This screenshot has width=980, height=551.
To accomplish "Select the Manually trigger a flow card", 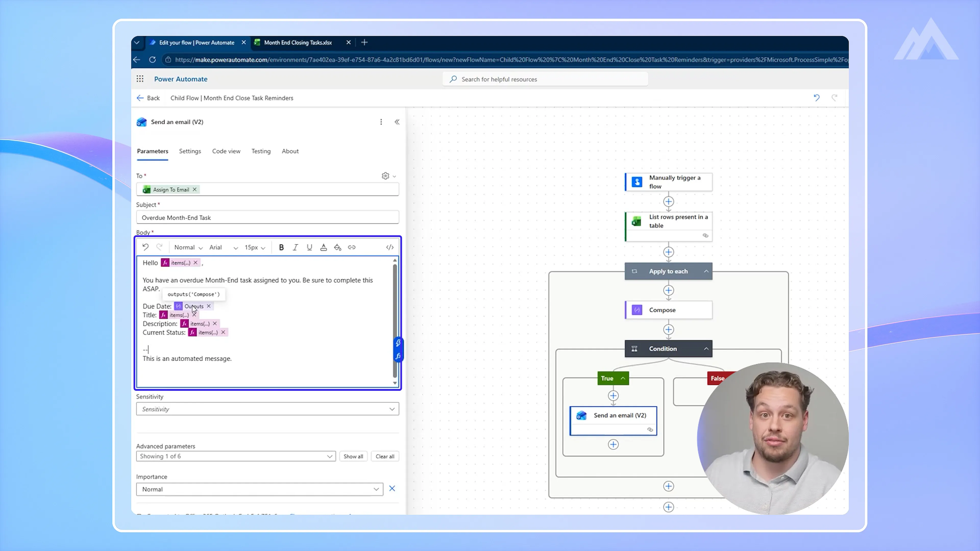I will 668,182.
